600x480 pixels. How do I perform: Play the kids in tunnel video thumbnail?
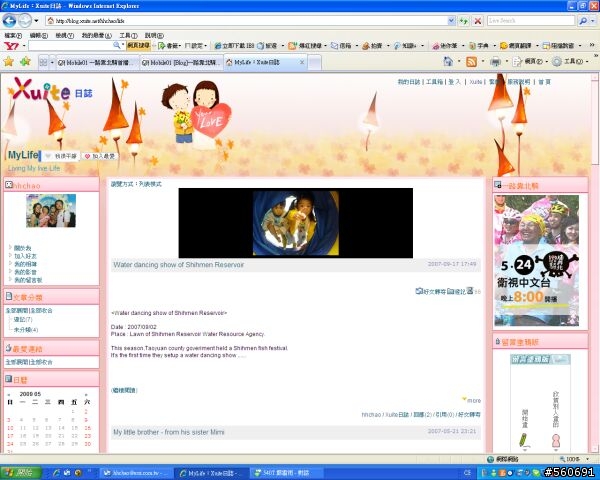point(296,223)
